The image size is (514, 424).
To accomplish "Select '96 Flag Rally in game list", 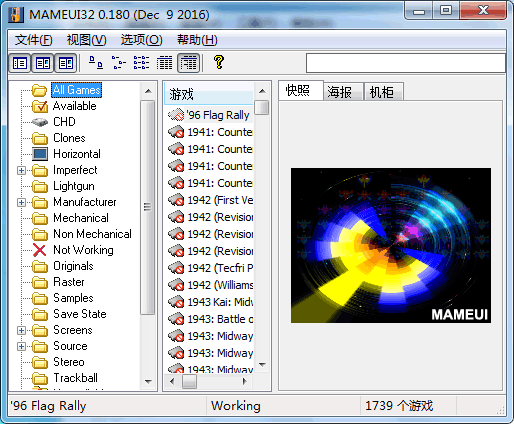I will 218,115.
